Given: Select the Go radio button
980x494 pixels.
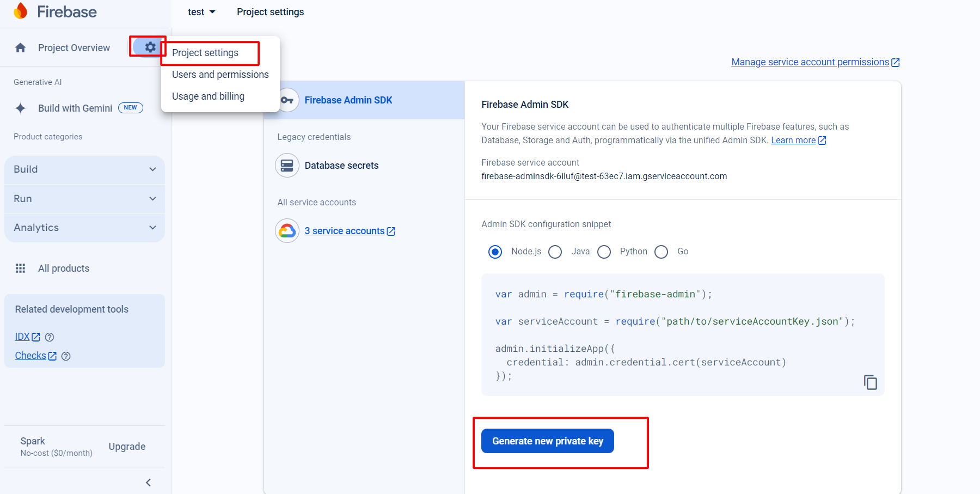Looking at the screenshot, I should point(661,252).
